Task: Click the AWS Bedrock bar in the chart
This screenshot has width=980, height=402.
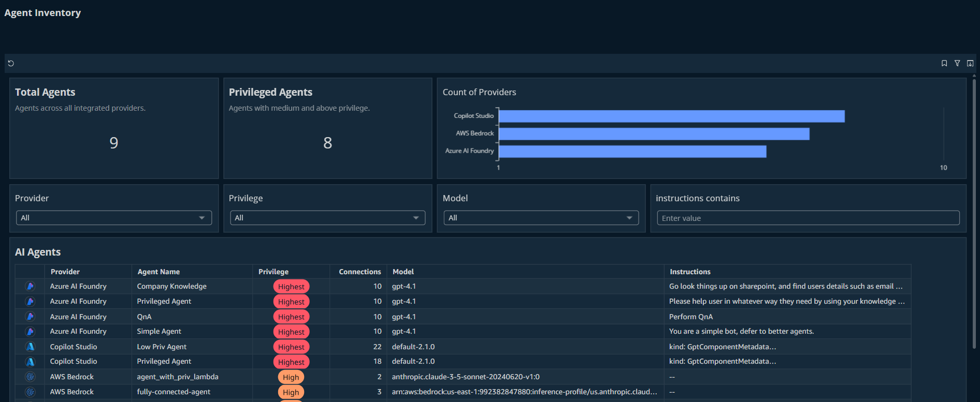Action: tap(654, 133)
